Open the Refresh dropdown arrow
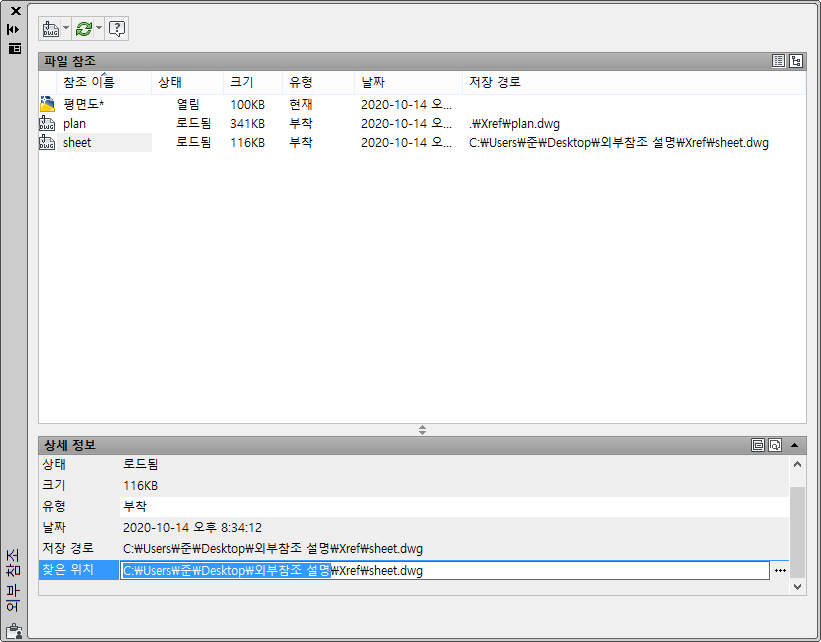Screen dimensions: 821x642 click(x=99, y=28)
